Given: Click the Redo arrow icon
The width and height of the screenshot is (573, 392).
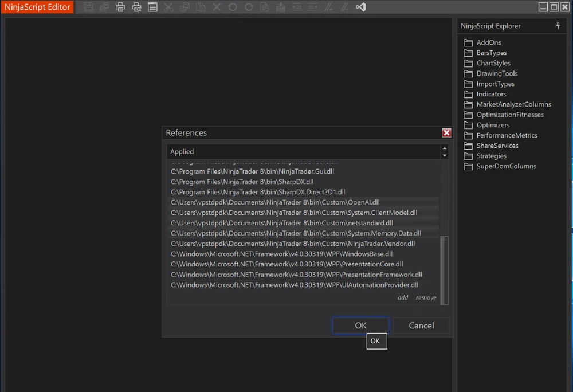Looking at the screenshot, I should (249, 7).
